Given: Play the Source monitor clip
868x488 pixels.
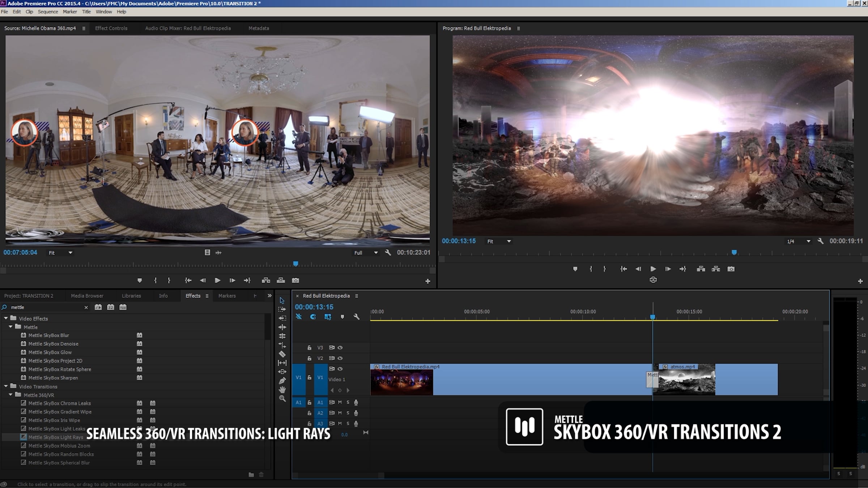Looking at the screenshot, I should pyautogui.click(x=217, y=281).
